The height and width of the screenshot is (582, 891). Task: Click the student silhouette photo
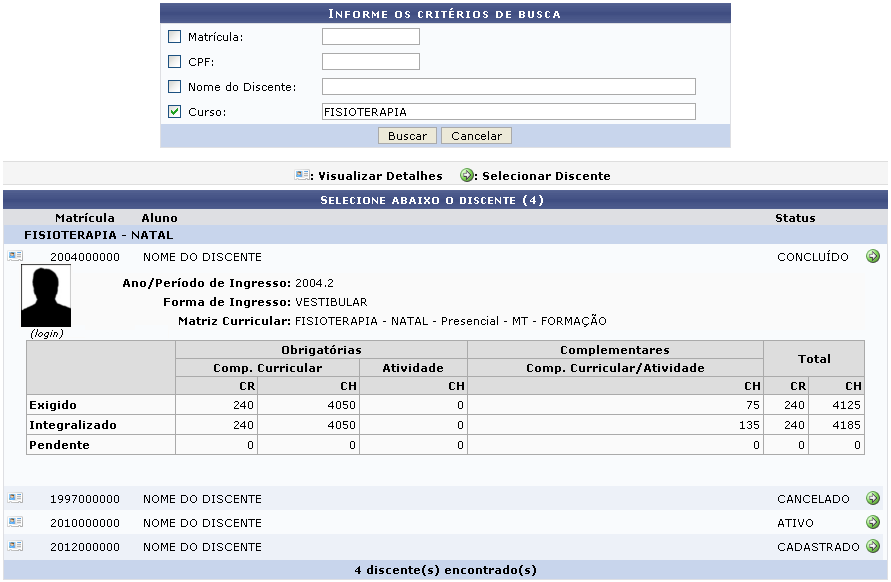tap(46, 297)
